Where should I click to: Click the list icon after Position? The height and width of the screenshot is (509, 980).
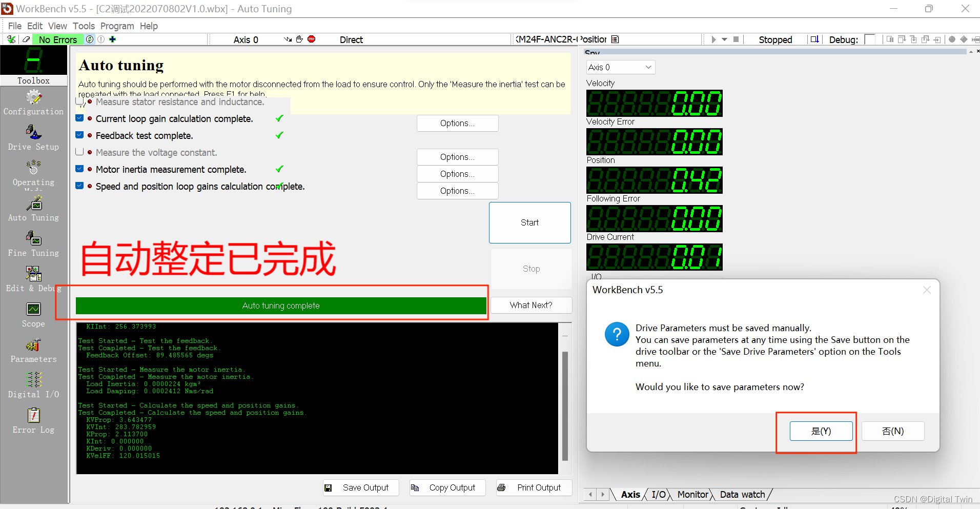(x=616, y=39)
